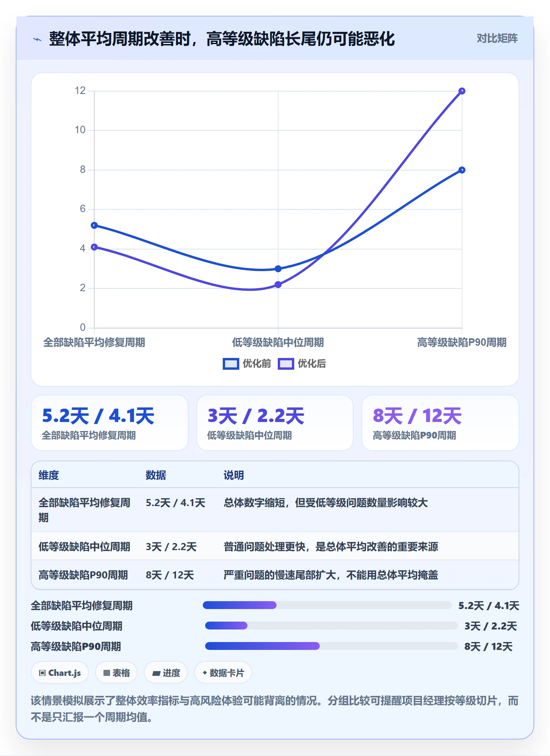Screen dimensions: 550x756
Task: Click the 优化后 data point at 2.2
Action: (x=278, y=284)
